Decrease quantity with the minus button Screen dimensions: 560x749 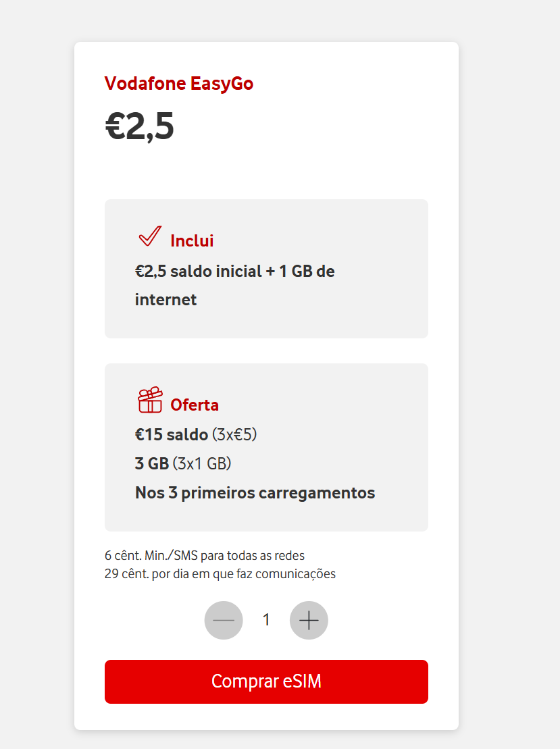click(224, 620)
